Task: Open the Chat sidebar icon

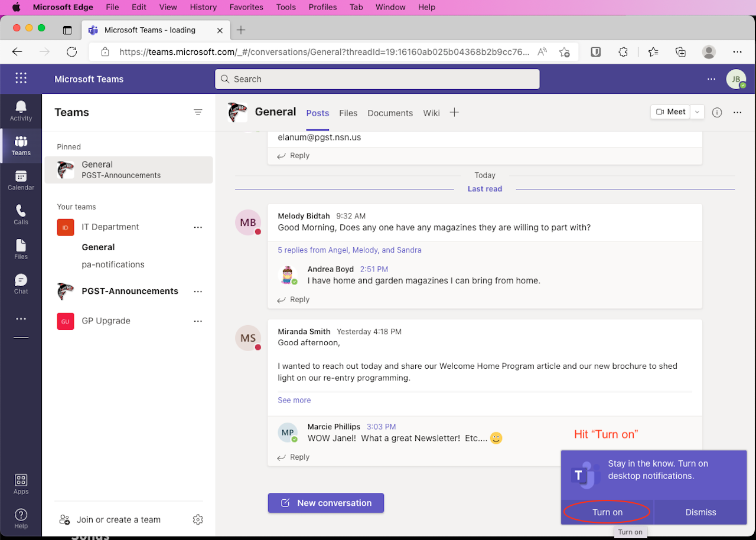Action: pos(21,284)
